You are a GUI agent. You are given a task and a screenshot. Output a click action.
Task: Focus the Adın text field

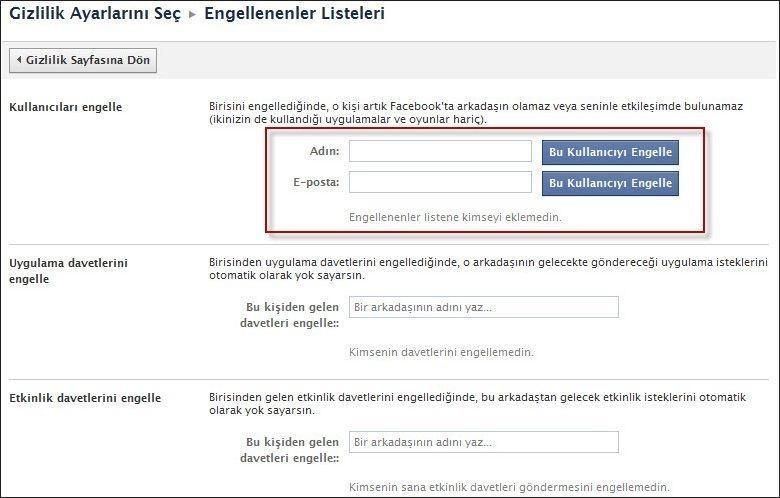point(440,151)
